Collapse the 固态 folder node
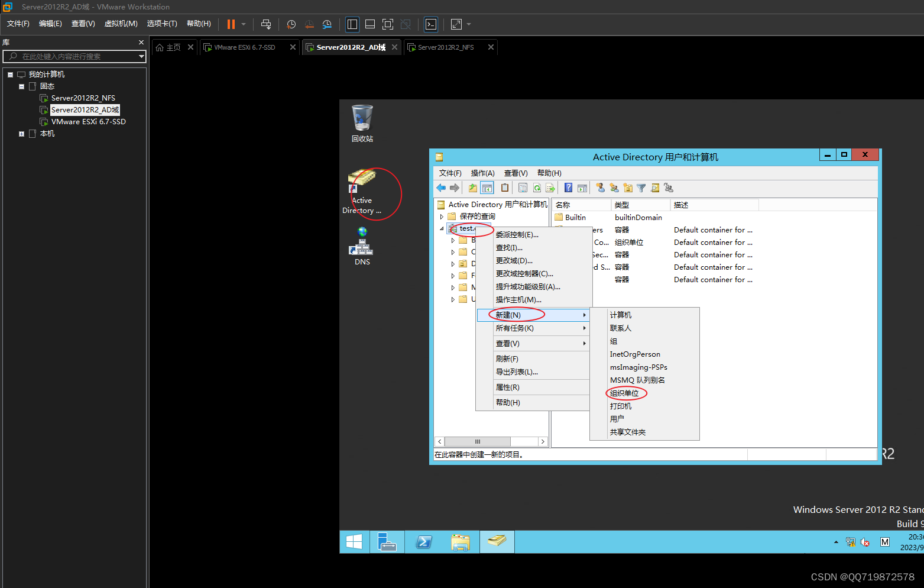924x588 pixels. point(21,86)
